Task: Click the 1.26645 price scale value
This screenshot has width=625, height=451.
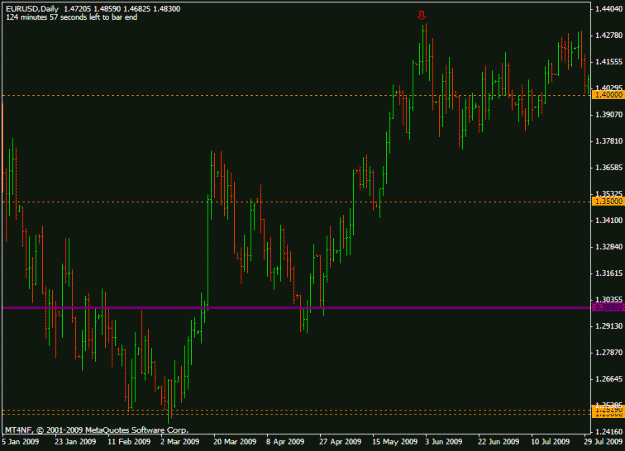Action: (x=608, y=379)
